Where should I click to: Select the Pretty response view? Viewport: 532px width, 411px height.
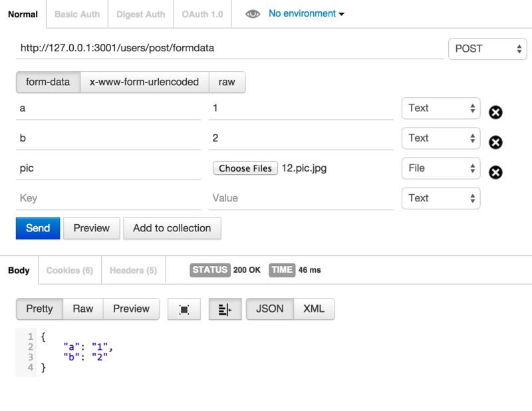click(x=39, y=309)
